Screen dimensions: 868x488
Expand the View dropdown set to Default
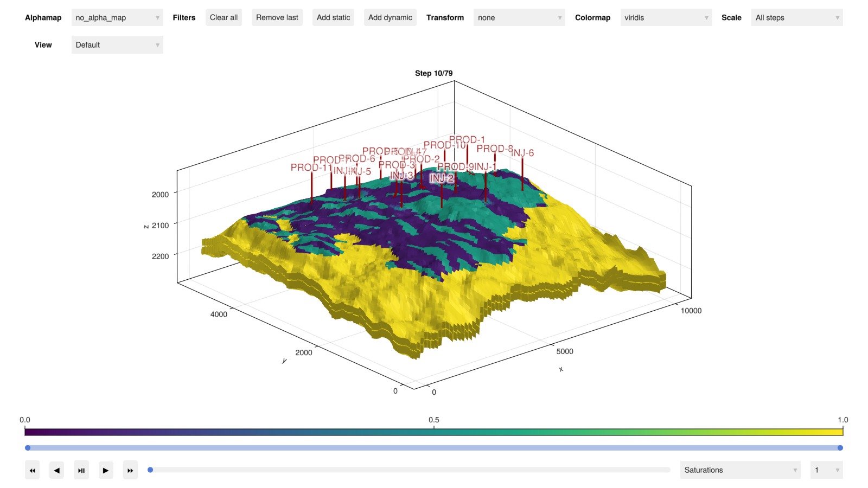click(x=117, y=45)
